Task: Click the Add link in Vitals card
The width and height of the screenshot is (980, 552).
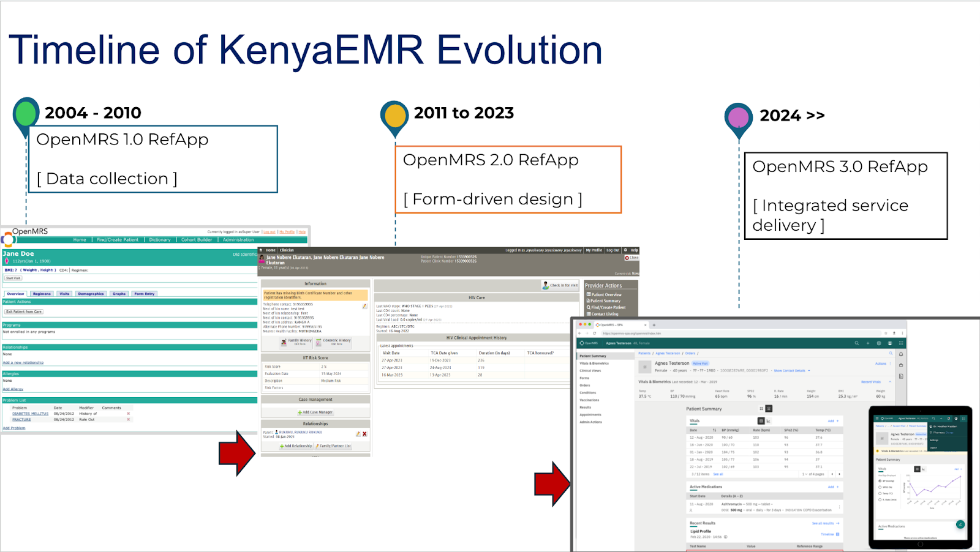Action: click(x=833, y=421)
